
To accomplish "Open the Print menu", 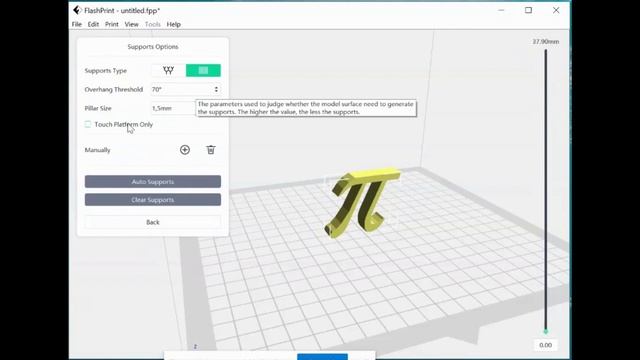I will 111,24.
